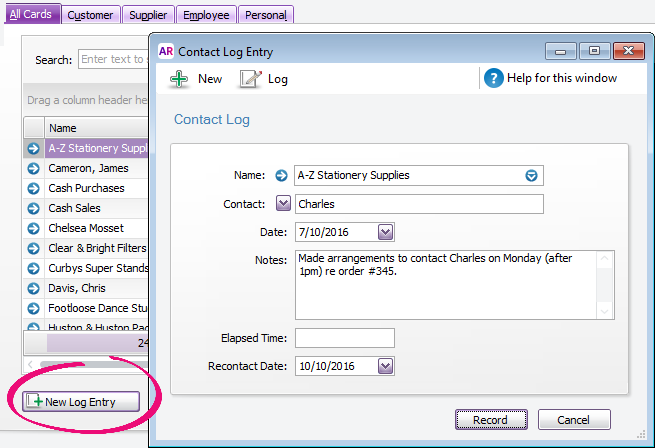The width and height of the screenshot is (655, 448).
Task: Open card arrow for Curbys Super Stands
Action: (x=33, y=268)
